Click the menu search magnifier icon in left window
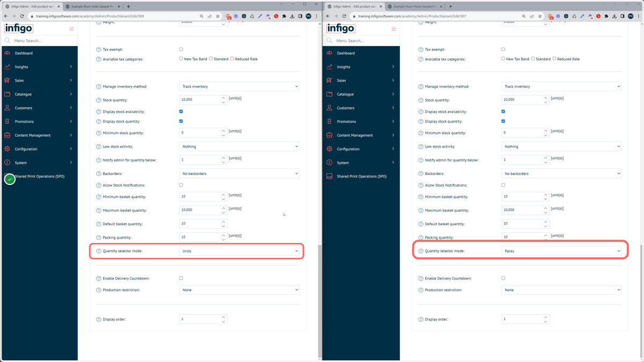The width and height of the screenshot is (644, 362). pos(8,41)
